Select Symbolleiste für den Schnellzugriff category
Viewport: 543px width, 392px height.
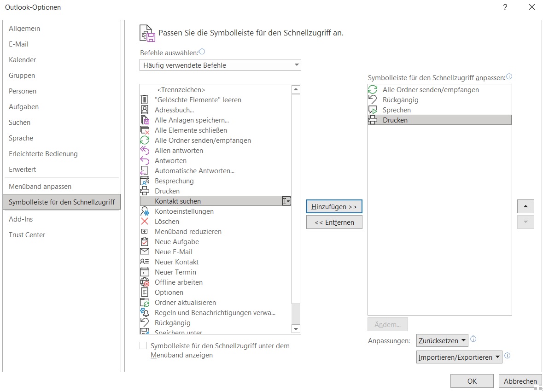(x=62, y=202)
